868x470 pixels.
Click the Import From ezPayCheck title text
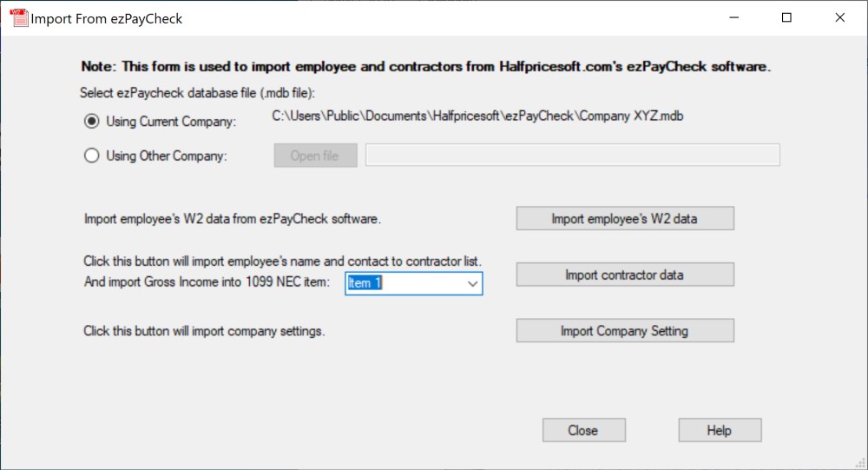point(107,18)
